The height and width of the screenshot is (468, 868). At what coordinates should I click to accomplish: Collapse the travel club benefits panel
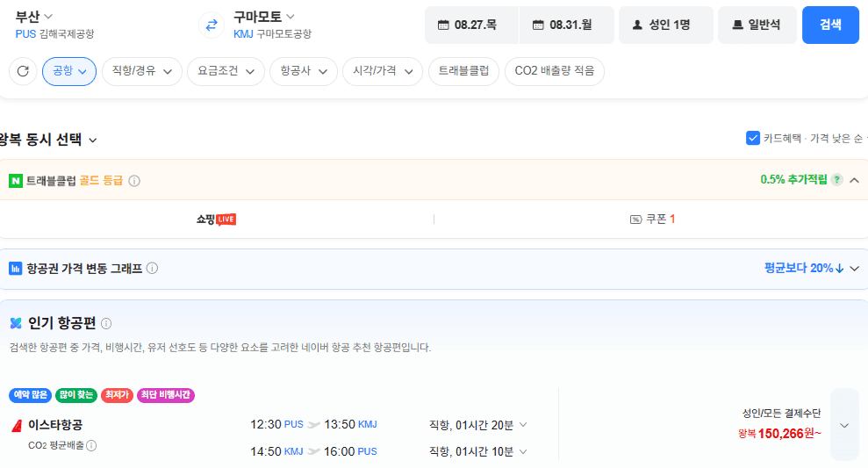coord(854,180)
